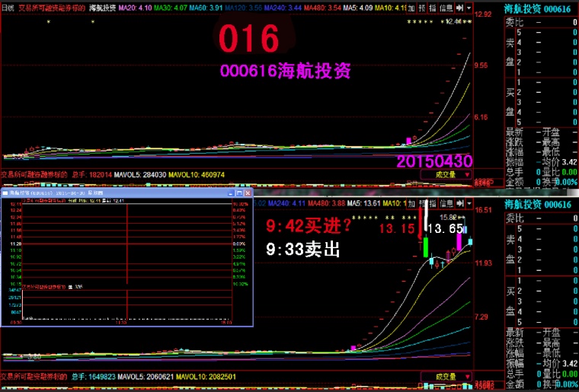579x392 pixels.
Task: Select the 海航投资 000616 title in lower quote panel
Action: tap(538, 204)
